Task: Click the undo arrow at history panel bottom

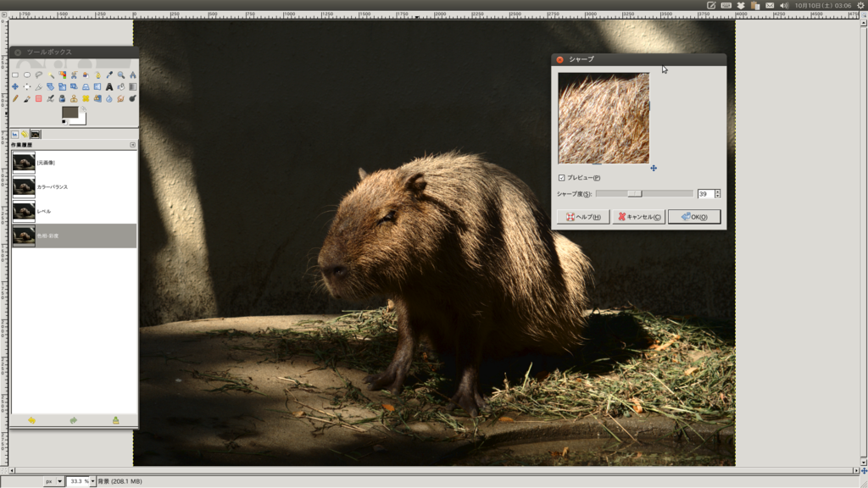Action: tap(31, 420)
